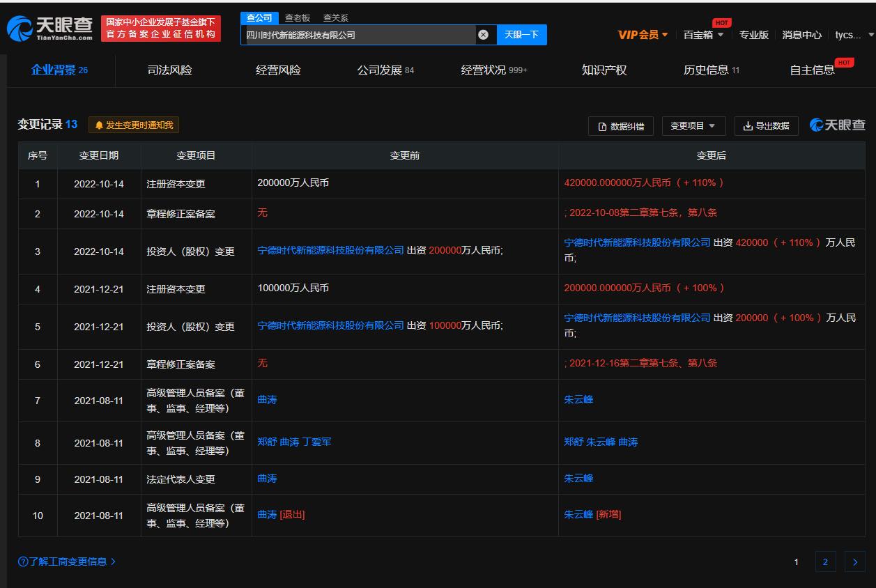
Task: Switch to the 司法风险 tab
Action: (x=169, y=70)
